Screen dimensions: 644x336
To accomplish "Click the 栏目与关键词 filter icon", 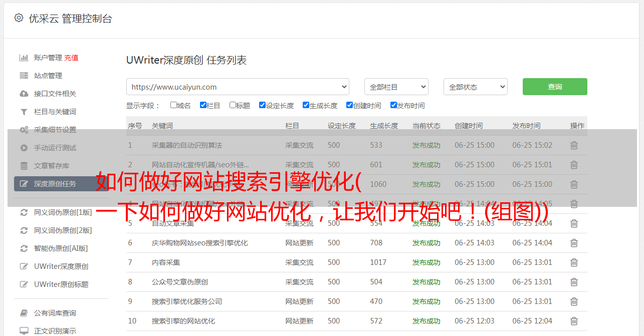I will pos(24,112).
